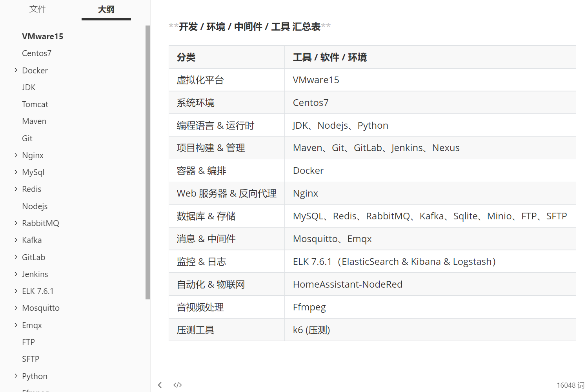Collapse the sidebar with the back arrow icon

(160, 385)
